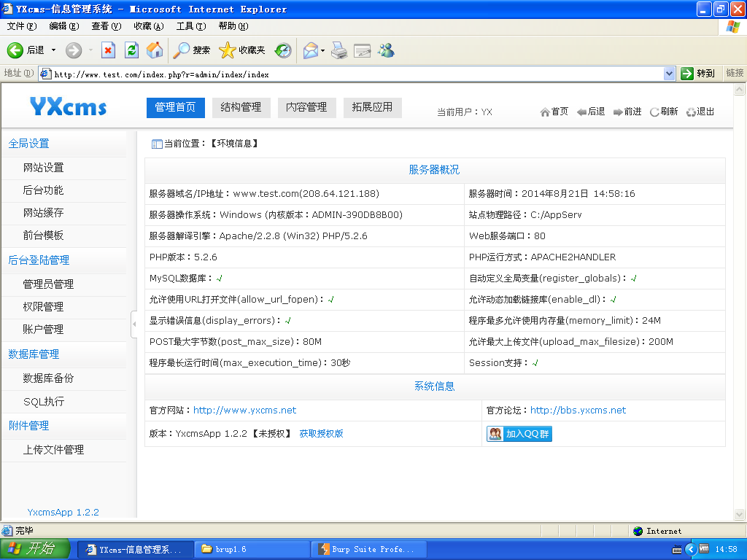Image resolution: width=747 pixels, height=560 pixels.
Task: Open the Favorites (收藏夹) star button
Action: 241,50
